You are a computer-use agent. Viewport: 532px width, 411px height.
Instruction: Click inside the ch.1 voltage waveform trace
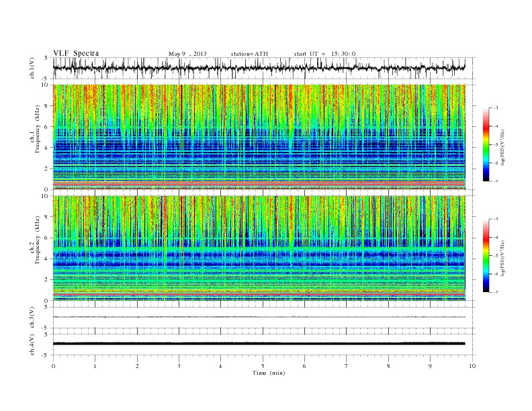pyautogui.click(x=259, y=68)
